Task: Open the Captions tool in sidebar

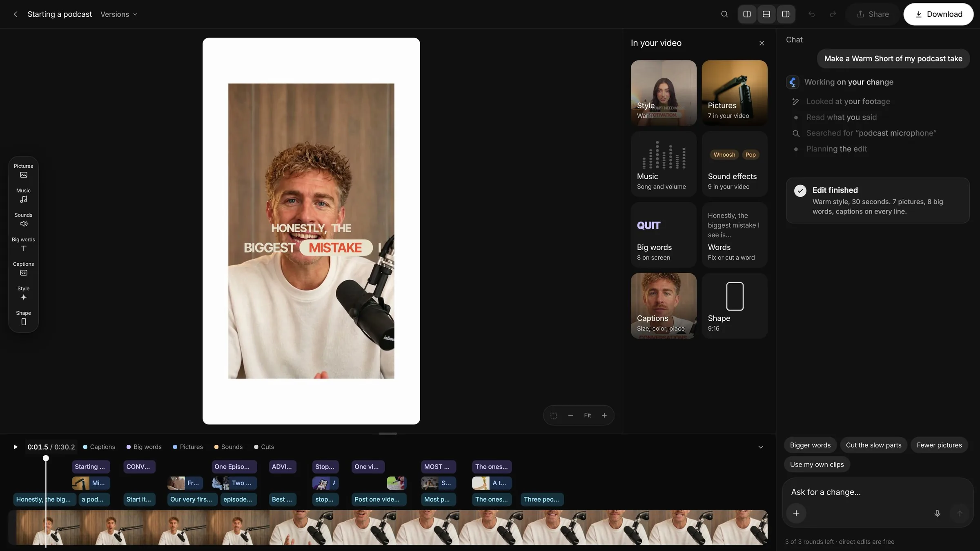Action: click(x=23, y=269)
